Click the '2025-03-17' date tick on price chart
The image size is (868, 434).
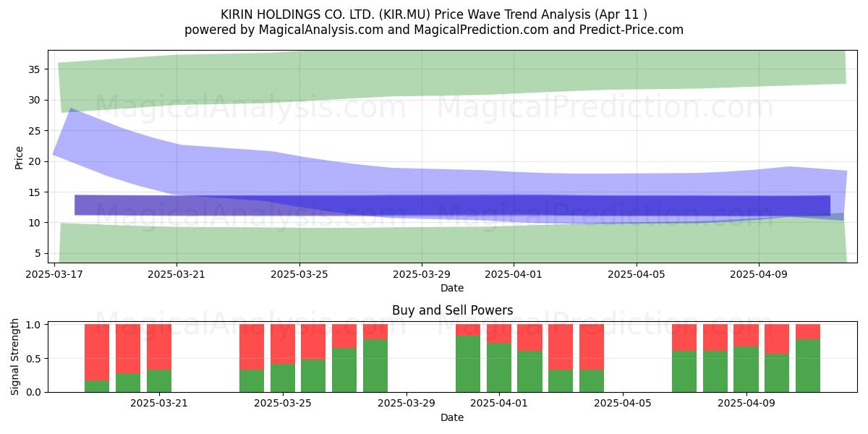[x=55, y=275]
